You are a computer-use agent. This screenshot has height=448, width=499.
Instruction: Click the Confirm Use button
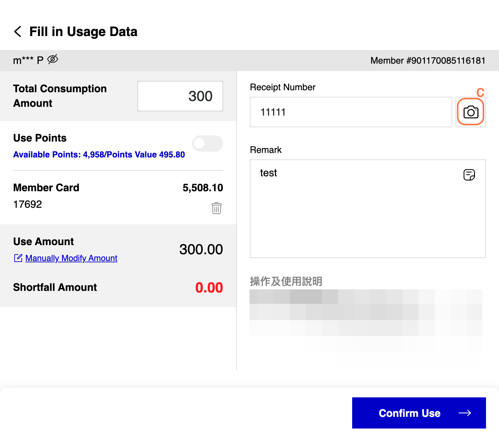tap(419, 413)
